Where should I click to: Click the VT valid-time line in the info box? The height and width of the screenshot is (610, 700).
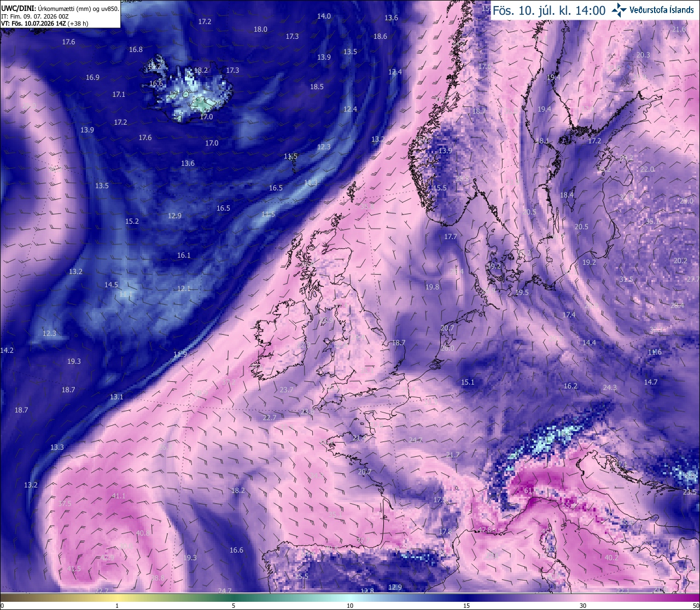pyautogui.click(x=45, y=24)
